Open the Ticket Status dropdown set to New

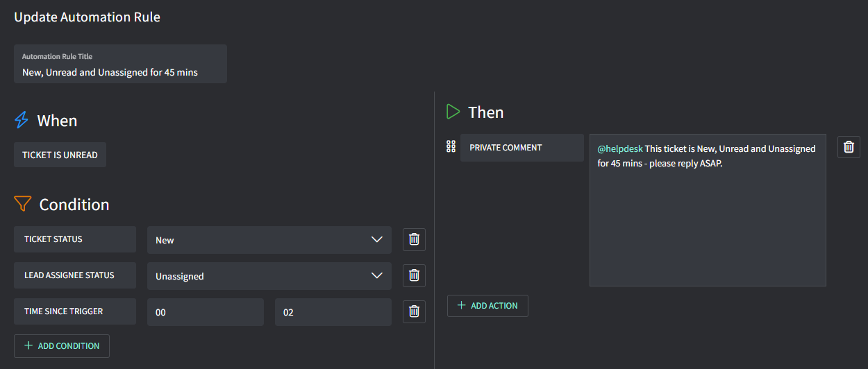(x=269, y=240)
